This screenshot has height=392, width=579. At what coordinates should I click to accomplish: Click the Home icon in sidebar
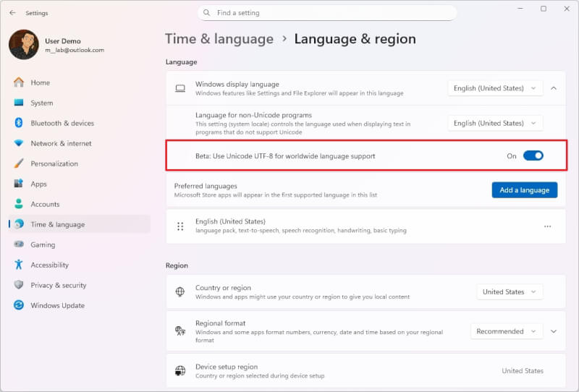pos(19,82)
